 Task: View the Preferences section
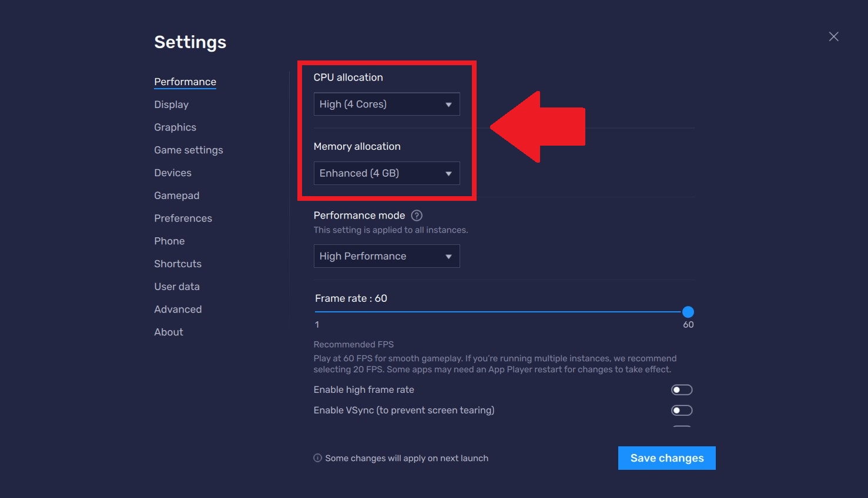[183, 218]
